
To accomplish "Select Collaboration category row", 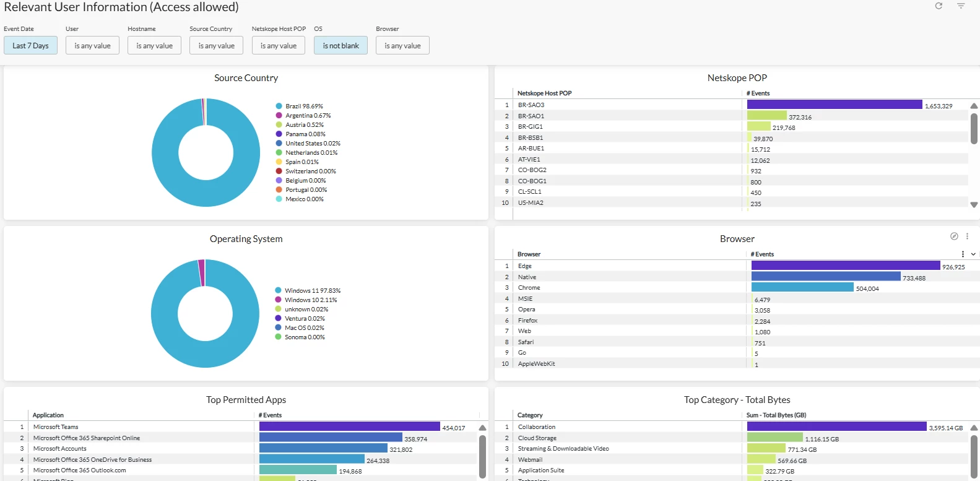I will tap(732, 427).
